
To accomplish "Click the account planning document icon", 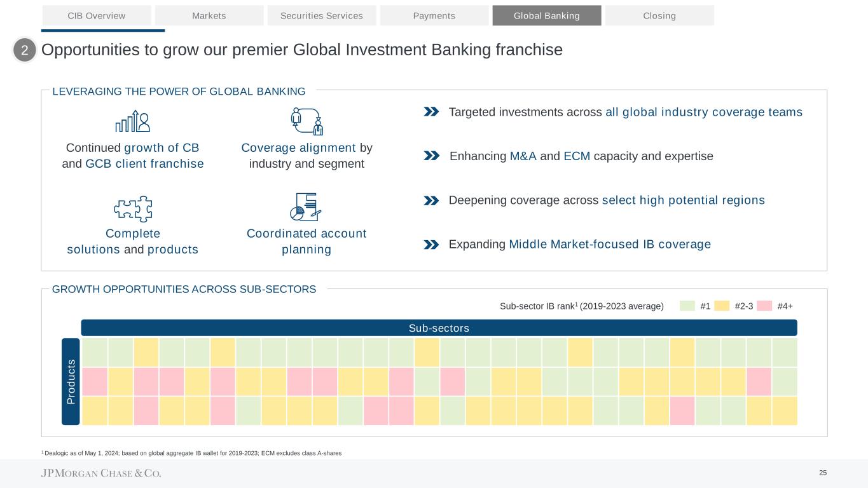I will coord(305,207).
